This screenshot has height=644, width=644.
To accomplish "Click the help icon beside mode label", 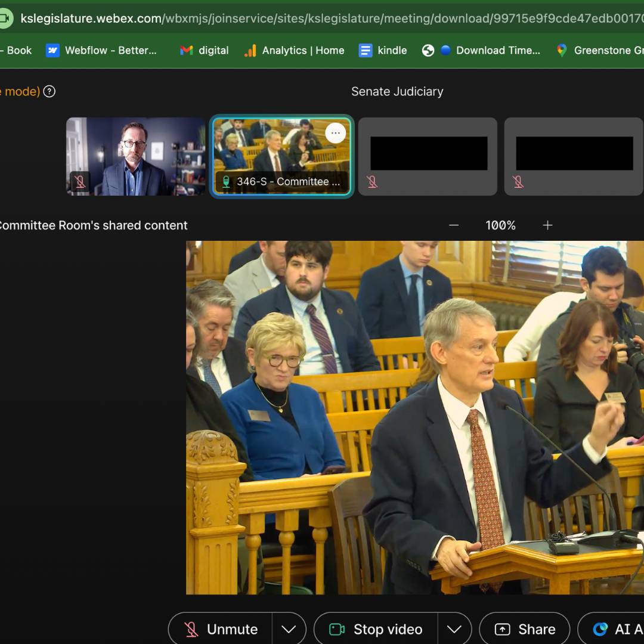I will tap(49, 91).
